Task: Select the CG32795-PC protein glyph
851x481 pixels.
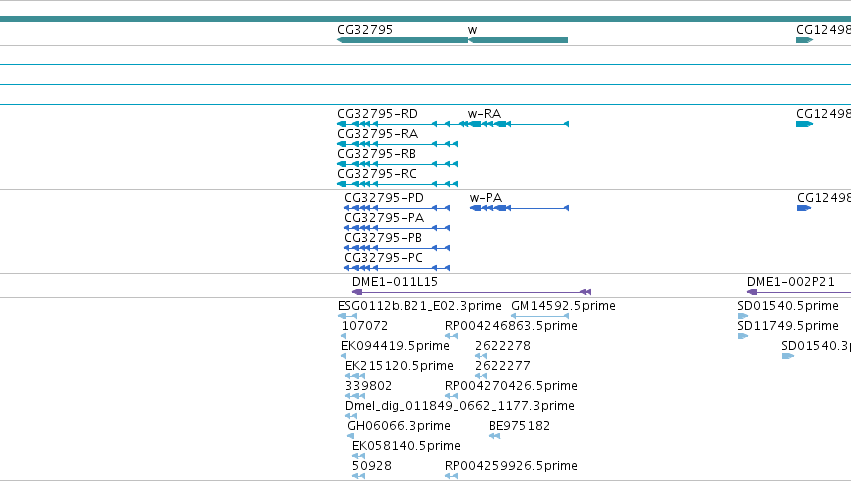Action: click(x=397, y=268)
